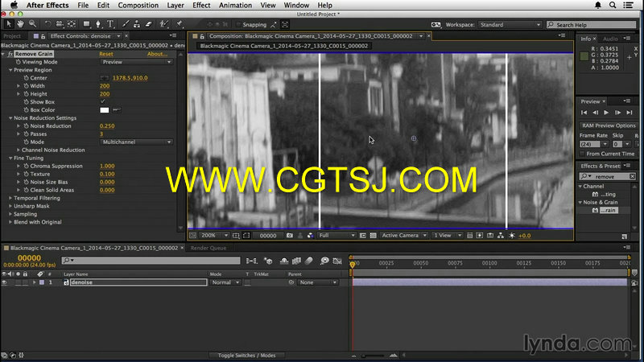Image resolution: width=644 pixels, height=362 pixels.
Task: Enable the Snapping checkbox
Action: (x=237, y=25)
